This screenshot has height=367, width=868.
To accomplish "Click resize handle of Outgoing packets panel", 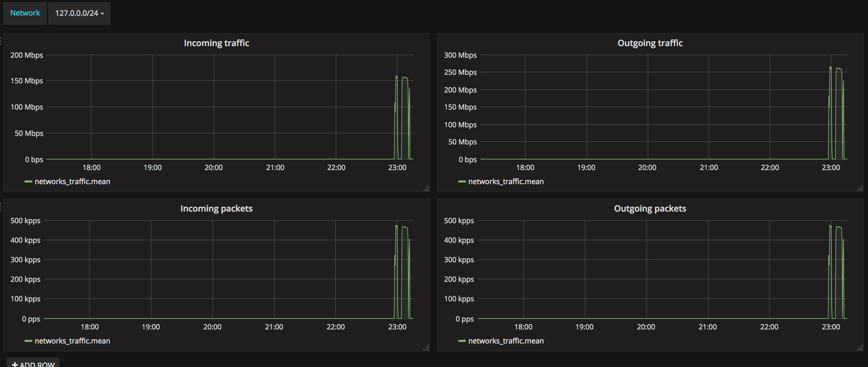I will click(860, 347).
